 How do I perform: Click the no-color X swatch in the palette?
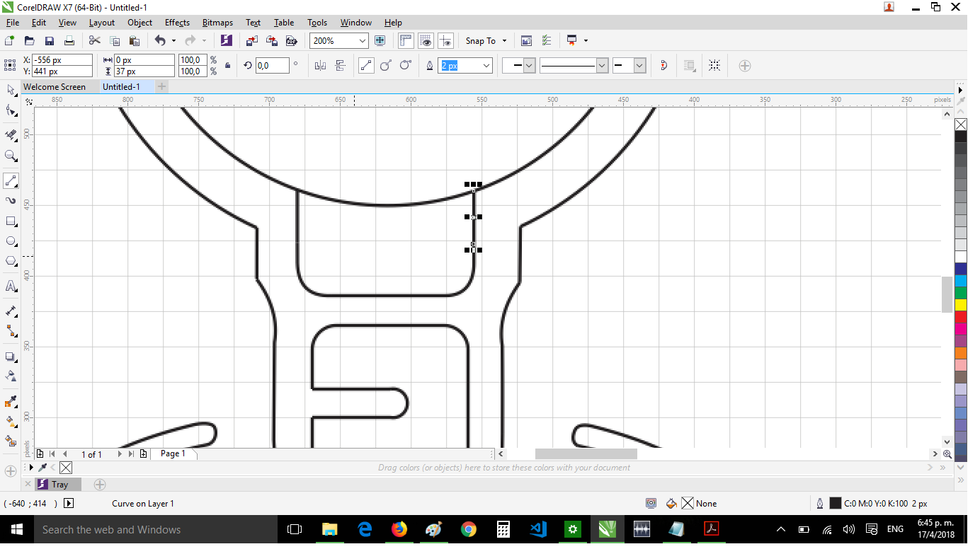point(961,125)
